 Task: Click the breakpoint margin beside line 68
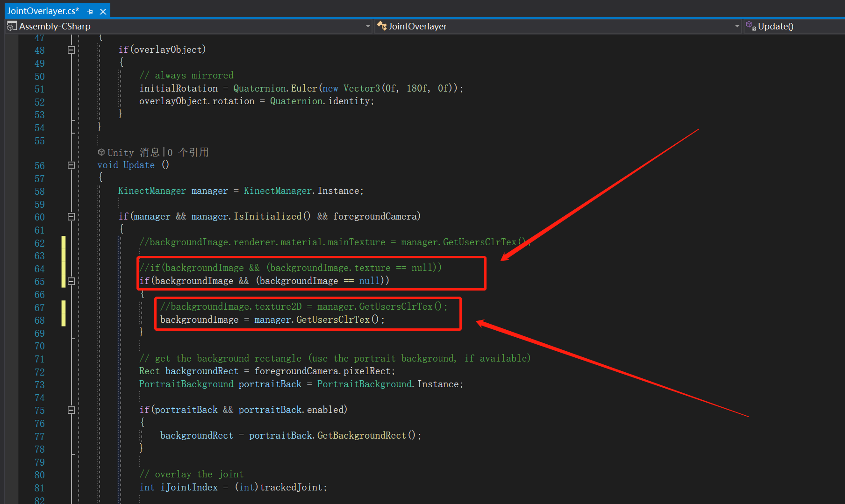click(x=10, y=320)
